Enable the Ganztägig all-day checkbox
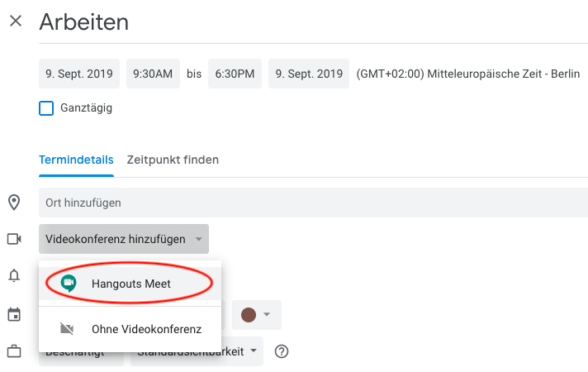The width and height of the screenshot is (588, 372). click(x=46, y=108)
